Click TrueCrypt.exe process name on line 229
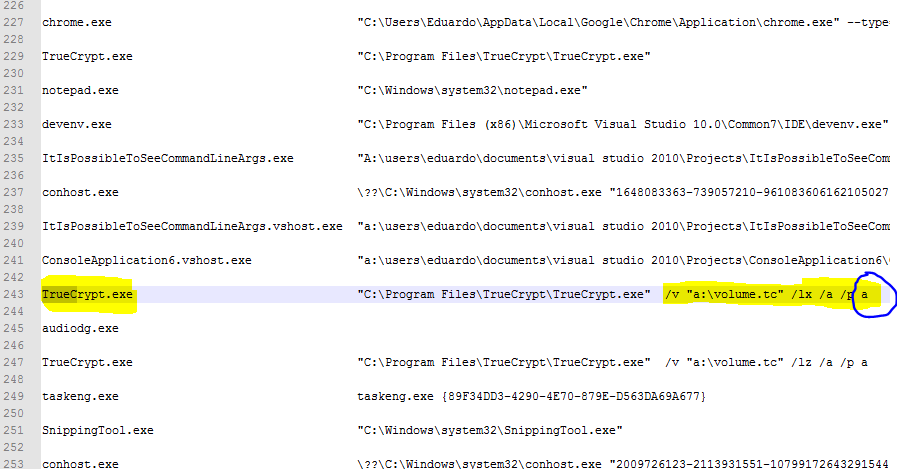This screenshot has width=897, height=469. pos(87,57)
